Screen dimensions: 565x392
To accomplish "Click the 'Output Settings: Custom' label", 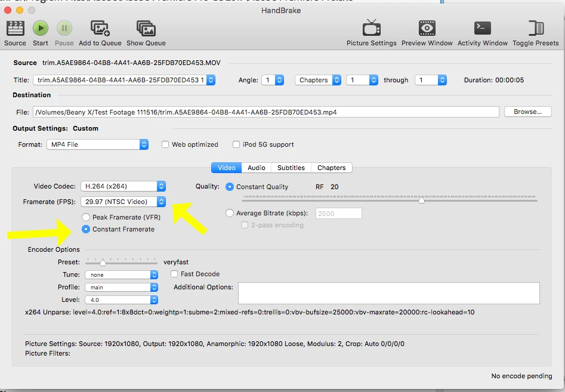I will (x=55, y=129).
